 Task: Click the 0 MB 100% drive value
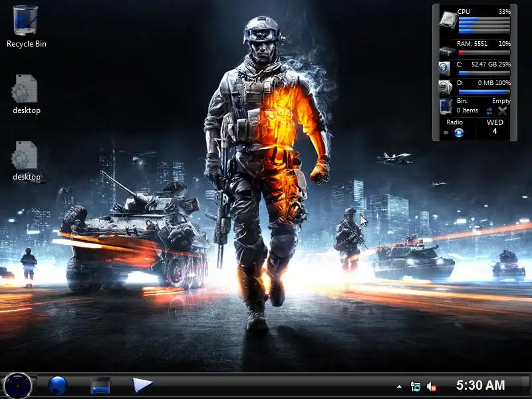(x=494, y=82)
